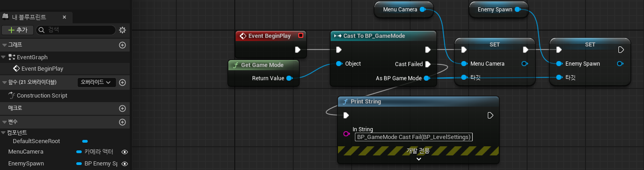Select the Print String node header

[x=418, y=101]
